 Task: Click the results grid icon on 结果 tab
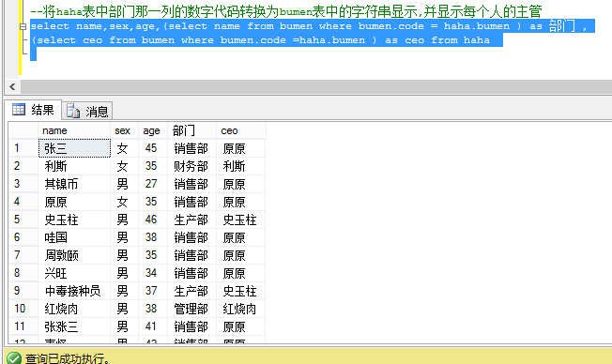(x=19, y=110)
